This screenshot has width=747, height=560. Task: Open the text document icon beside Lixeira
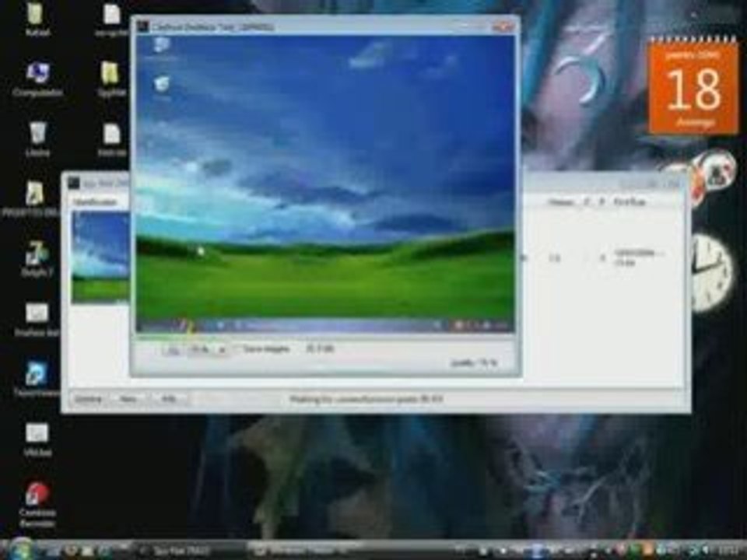click(111, 140)
